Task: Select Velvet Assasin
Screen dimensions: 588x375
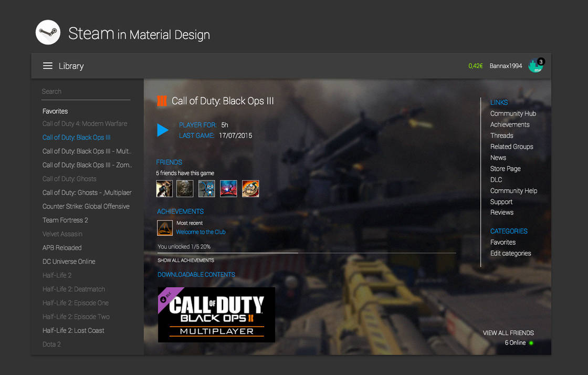Action: point(62,234)
